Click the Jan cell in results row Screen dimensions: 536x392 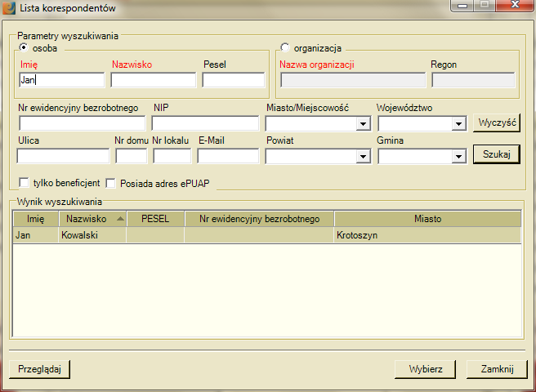tap(36, 235)
